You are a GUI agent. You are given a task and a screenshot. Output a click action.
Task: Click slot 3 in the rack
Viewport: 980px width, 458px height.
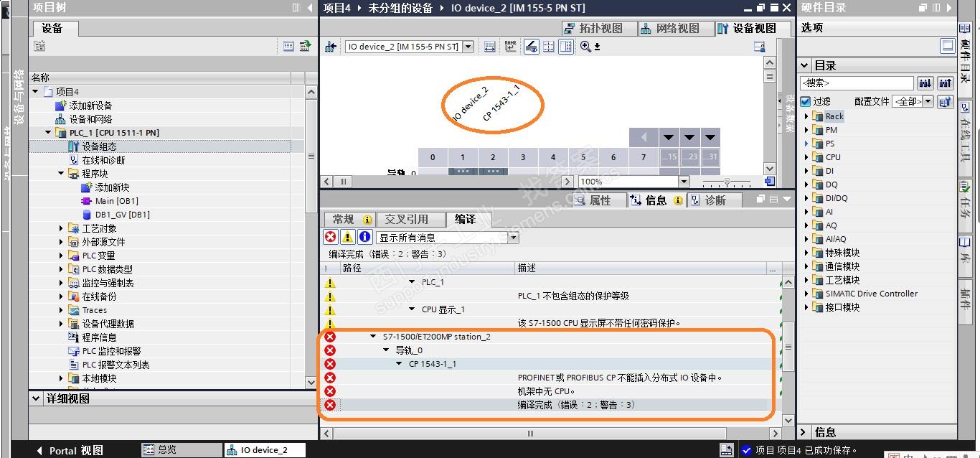click(523, 157)
